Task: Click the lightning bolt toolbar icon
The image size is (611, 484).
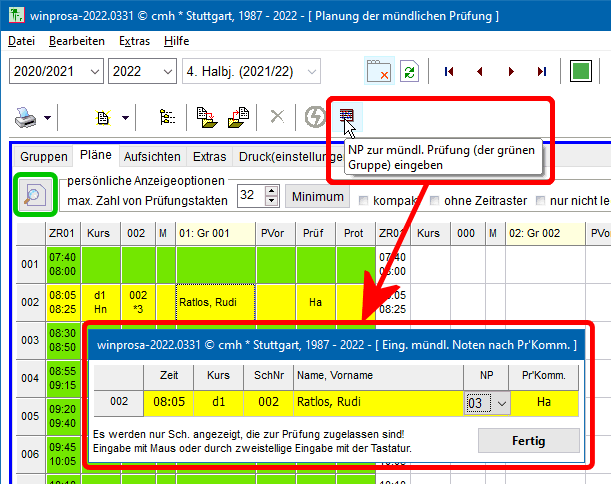Action: pos(314,117)
